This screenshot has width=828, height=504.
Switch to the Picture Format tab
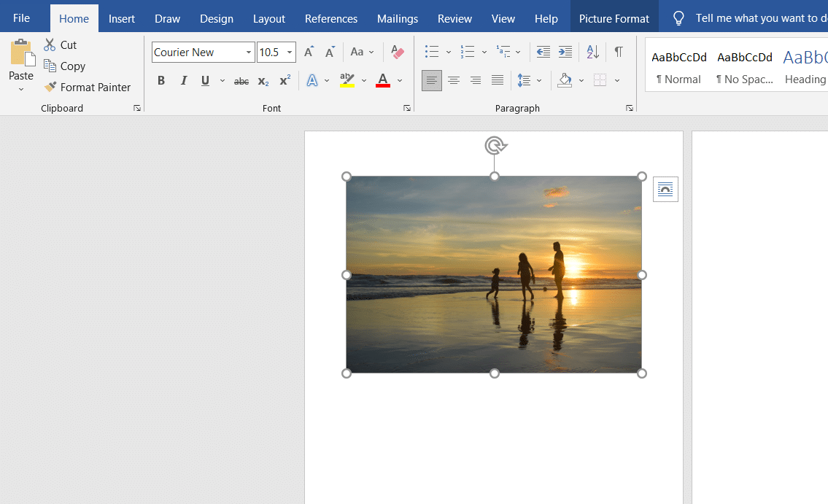tap(614, 18)
